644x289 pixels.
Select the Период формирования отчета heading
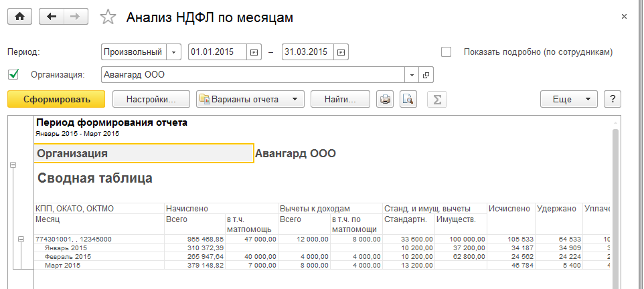click(112, 122)
